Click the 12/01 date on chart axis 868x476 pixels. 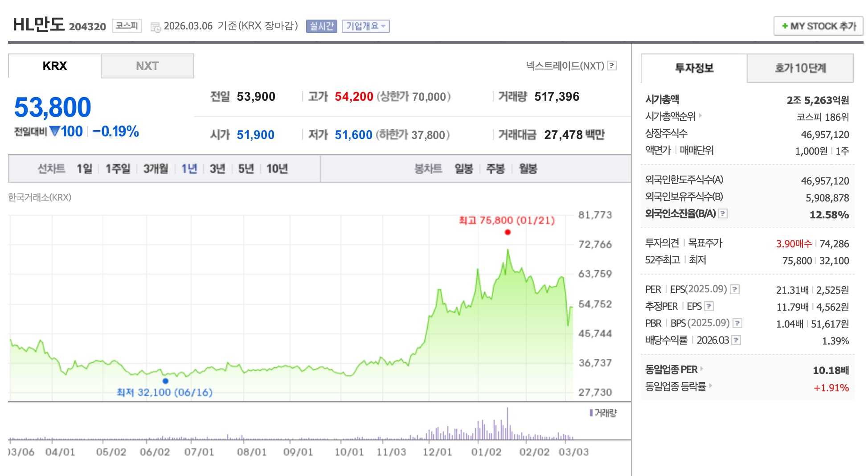(437, 452)
